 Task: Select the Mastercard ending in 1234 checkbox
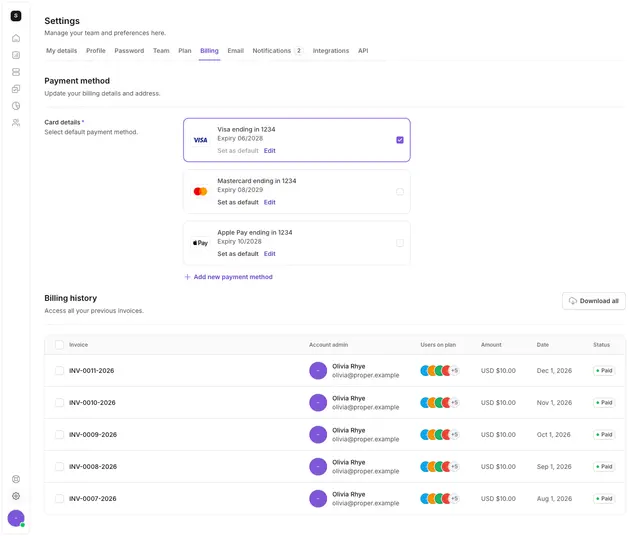[400, 192]
